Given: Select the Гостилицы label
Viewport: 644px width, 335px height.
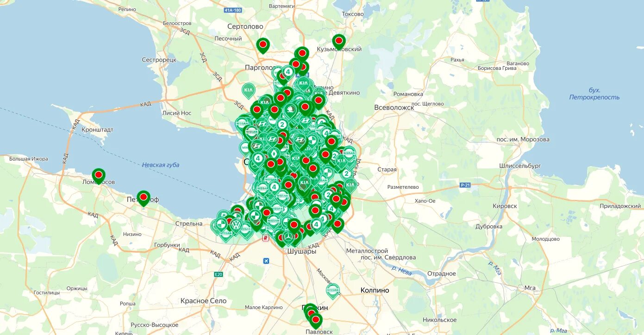Looking at the screenshot, I should pyautogui.click(x=47, y=293).
